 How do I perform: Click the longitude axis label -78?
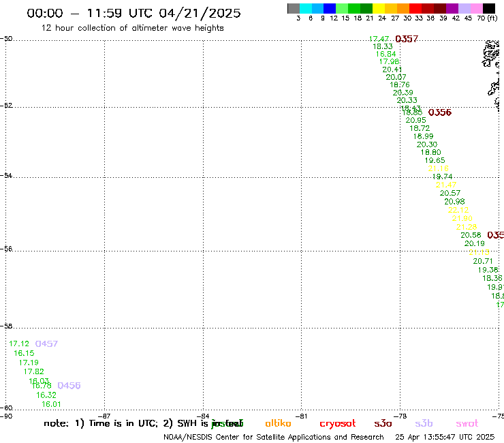pos(400,416)
